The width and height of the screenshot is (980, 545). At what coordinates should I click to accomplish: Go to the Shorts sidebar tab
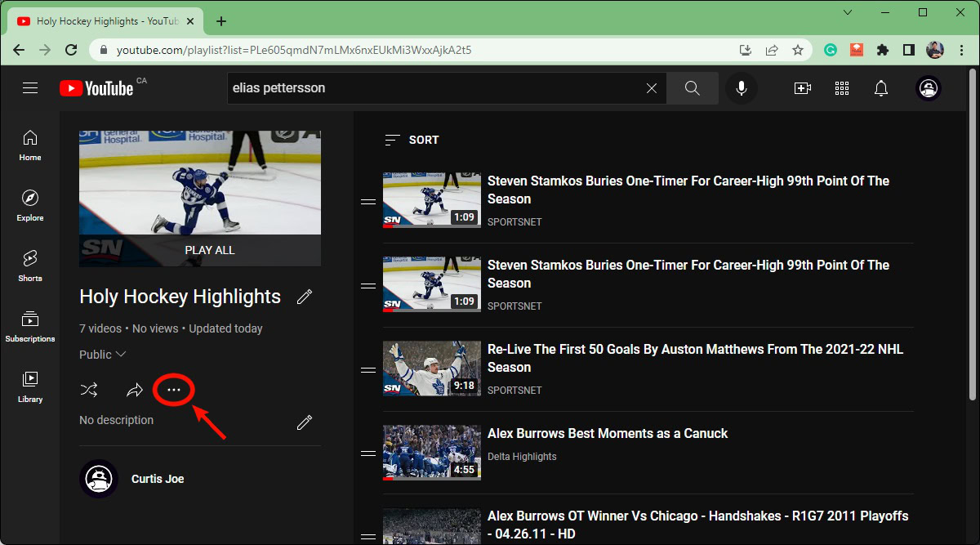[30, 266]
